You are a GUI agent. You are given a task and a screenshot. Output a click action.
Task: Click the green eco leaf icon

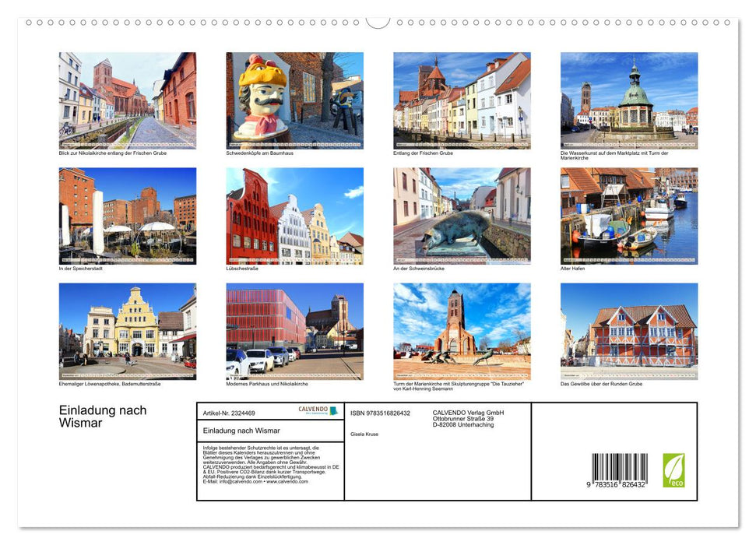tap(673, 470)
